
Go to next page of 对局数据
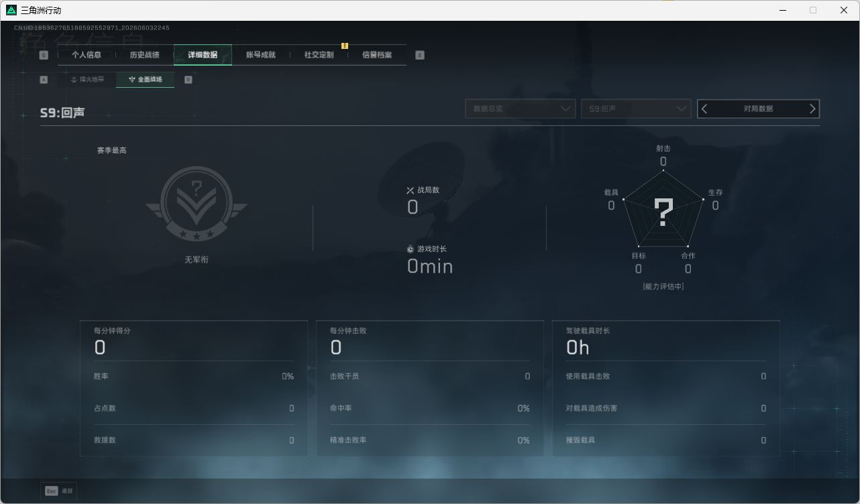[x=812, y=109]
